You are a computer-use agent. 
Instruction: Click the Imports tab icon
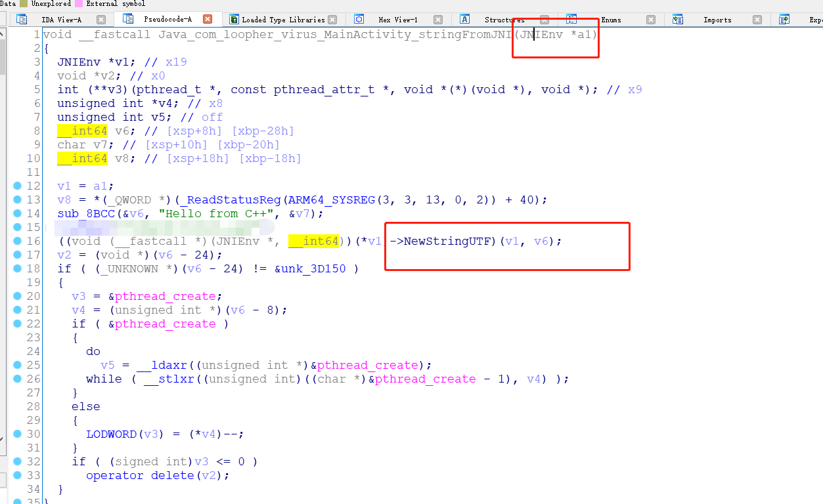click(x=677, y=20)
